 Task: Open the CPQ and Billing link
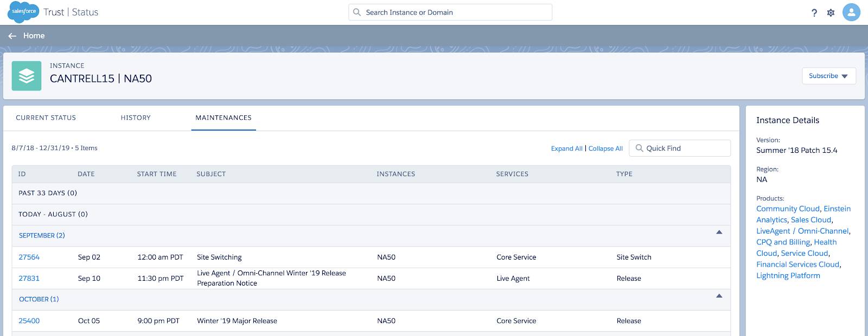tap(783, 242)
